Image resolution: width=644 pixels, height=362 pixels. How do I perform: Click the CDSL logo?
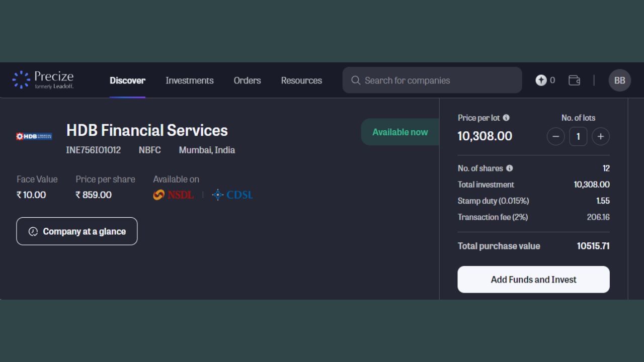point(232,195)
